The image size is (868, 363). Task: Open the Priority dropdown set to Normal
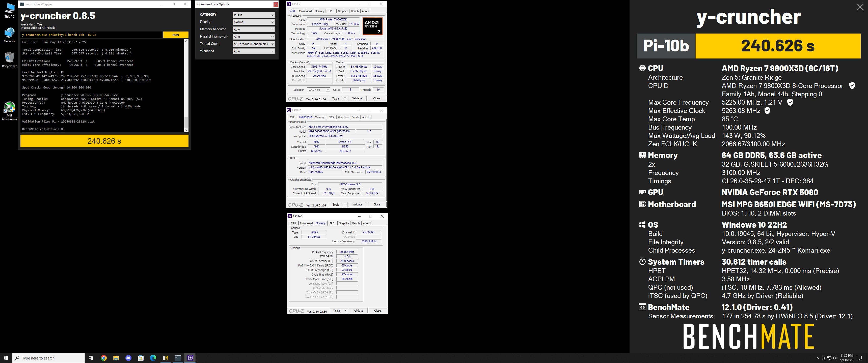[254, 22]
